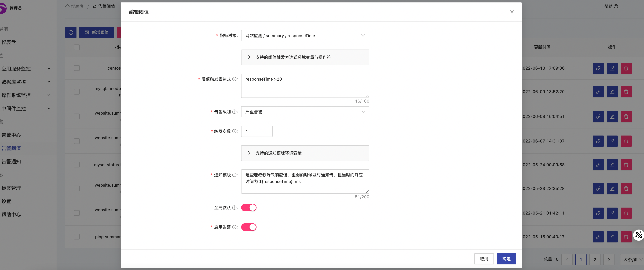Disable the 启用告警 switch
Image resolution: width=644 pixels, height=270 pixels.
[248, 227]
